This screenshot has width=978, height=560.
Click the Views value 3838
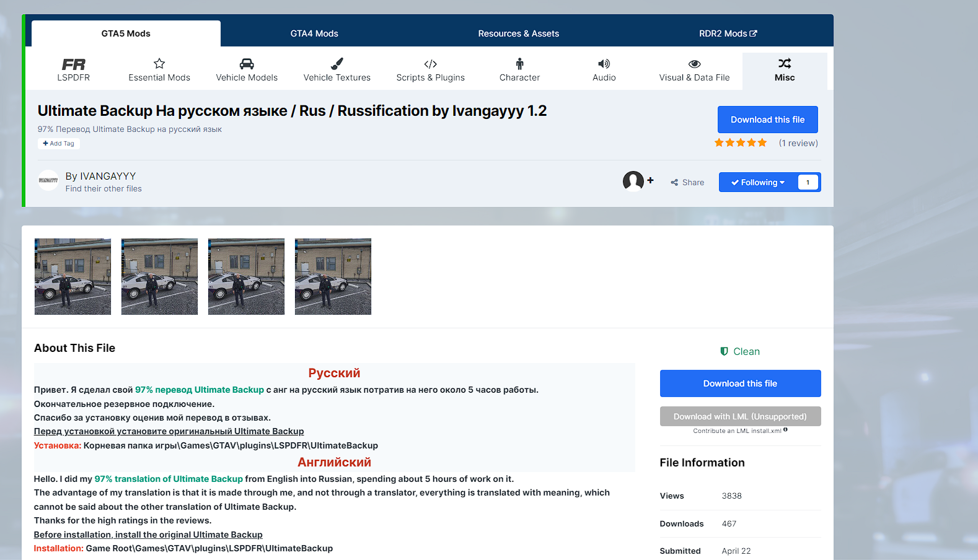click(x=731, y=496)
